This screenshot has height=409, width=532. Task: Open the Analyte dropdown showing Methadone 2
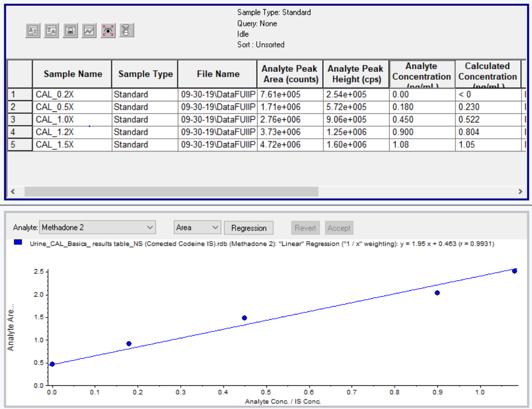pyautogui.click(x=98, y=227)
